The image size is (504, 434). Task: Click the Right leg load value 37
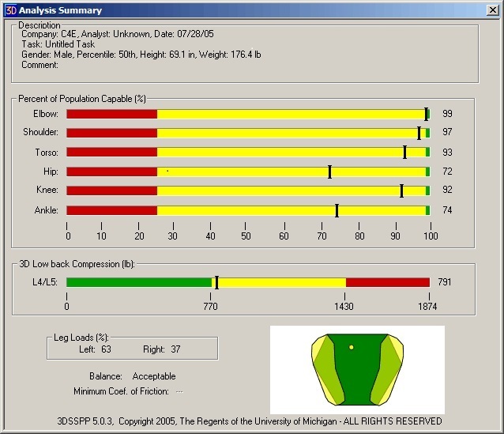point(175,349)
